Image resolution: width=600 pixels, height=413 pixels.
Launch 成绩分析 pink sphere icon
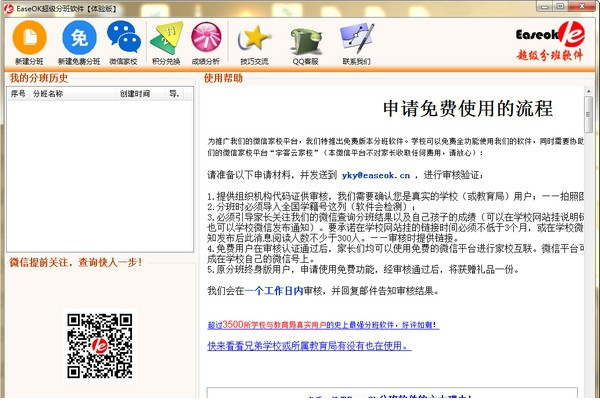(x=206, y=37)
